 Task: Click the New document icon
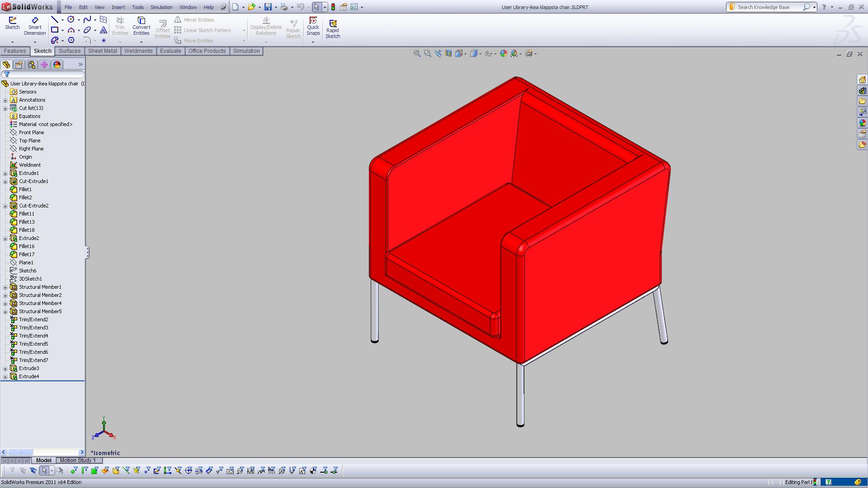236,7
